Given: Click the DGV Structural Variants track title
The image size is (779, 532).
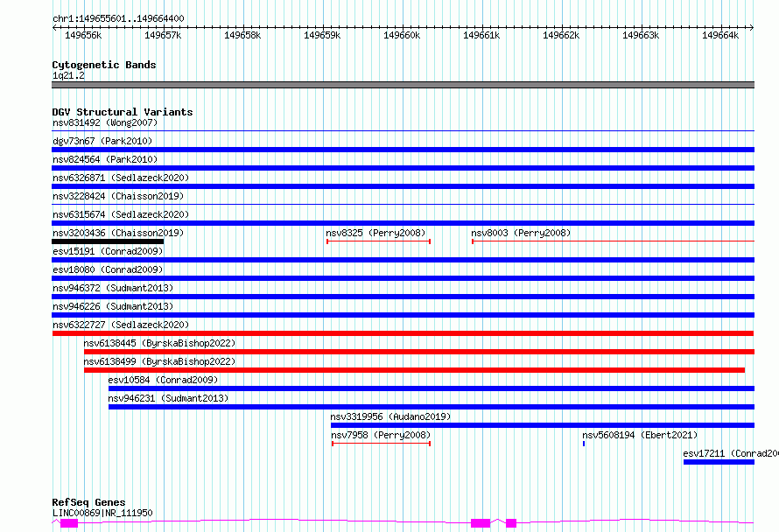Looking at the screenshot, I should tap(123, 112).
